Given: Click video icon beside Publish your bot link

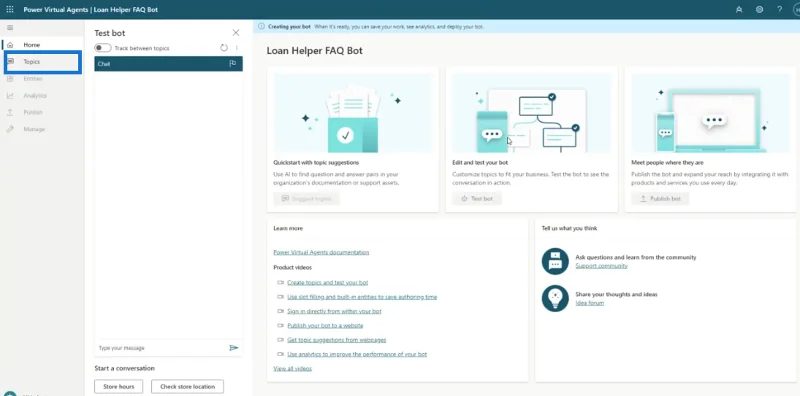Looking at the screenshot, I should [280, 325].
